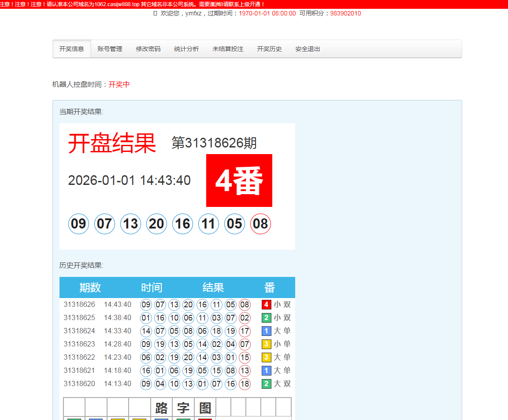Go to 账号管理 in navigation bar
The image size is (508, 420).
click(110, 49)
